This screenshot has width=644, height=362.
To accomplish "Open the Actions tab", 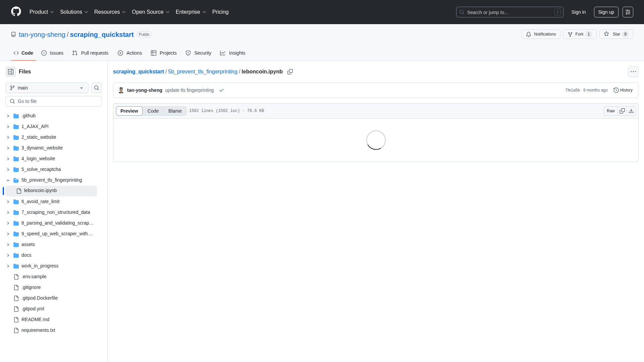I will point(130,53).
